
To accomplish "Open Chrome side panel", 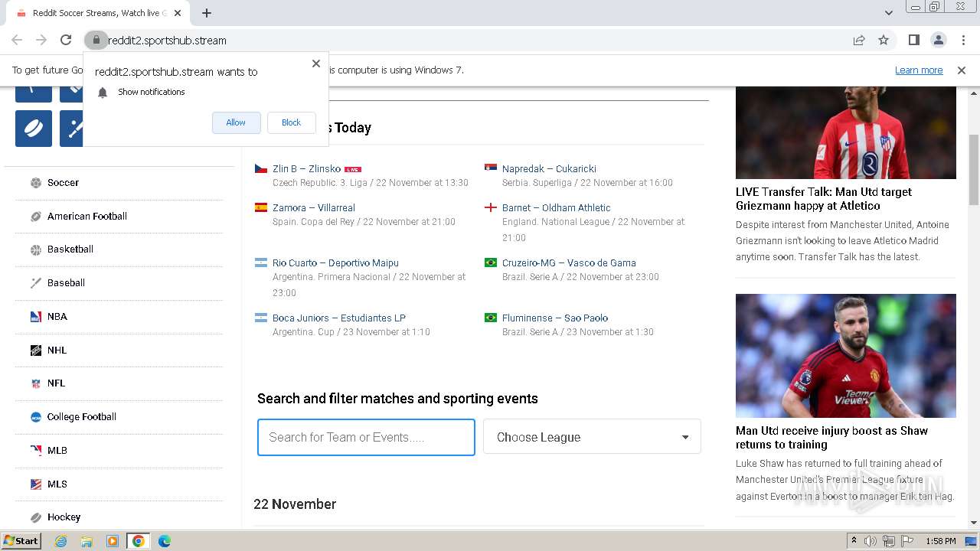I will click(914, 40).
